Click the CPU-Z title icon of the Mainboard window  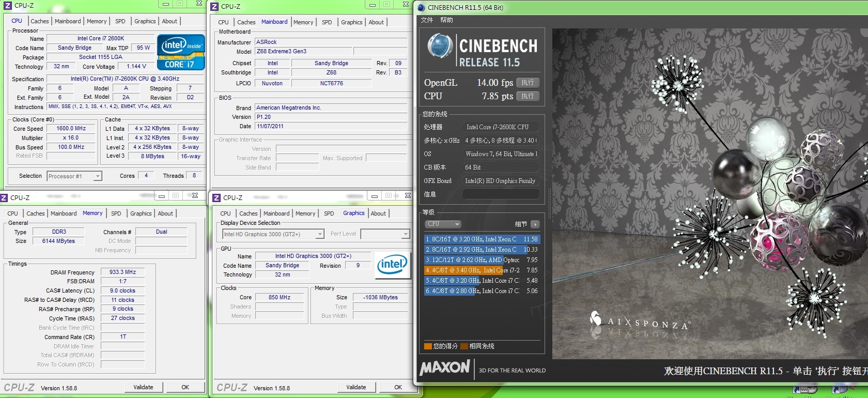215,7
